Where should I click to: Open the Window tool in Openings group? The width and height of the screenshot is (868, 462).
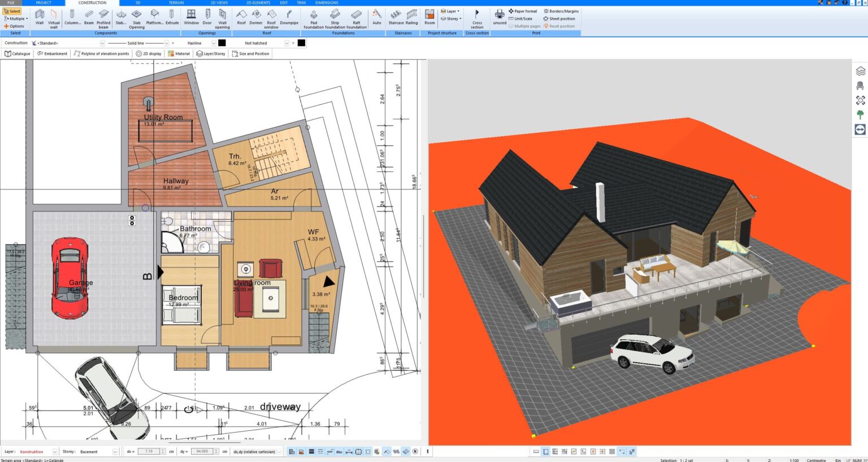coord(191,17)
